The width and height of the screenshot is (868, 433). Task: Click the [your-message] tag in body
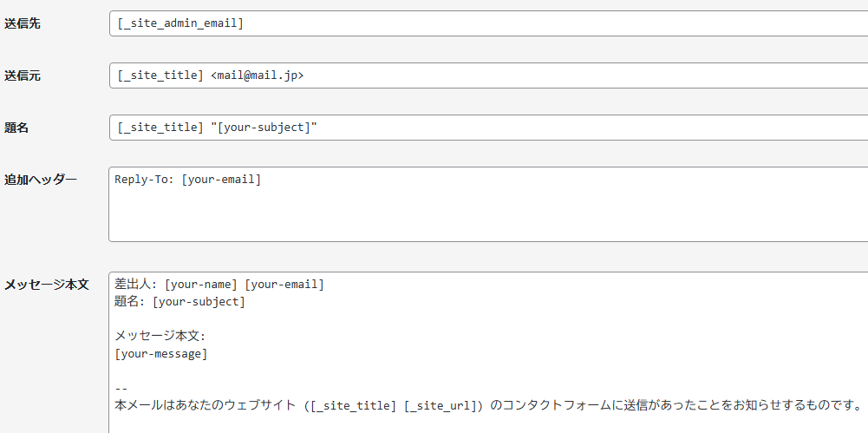click(x=160, y=354)
